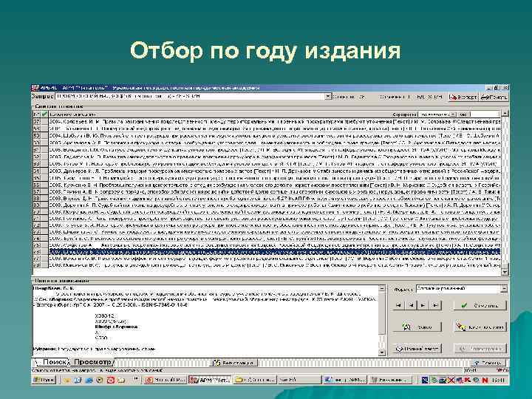
Task: Click the system tray clock
Action: (x=498, y=381)
